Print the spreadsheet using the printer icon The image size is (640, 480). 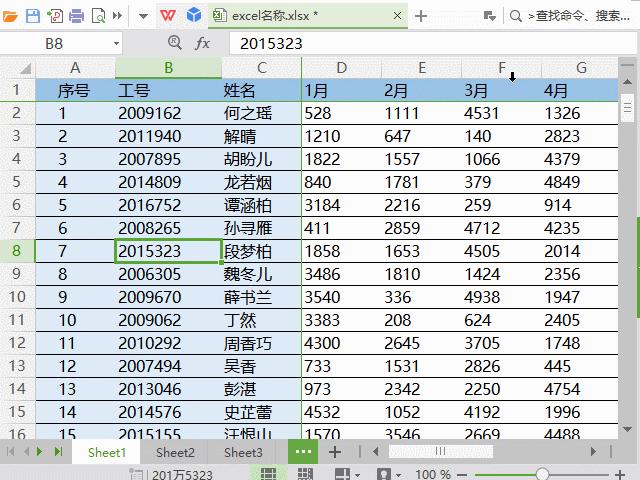76,16
